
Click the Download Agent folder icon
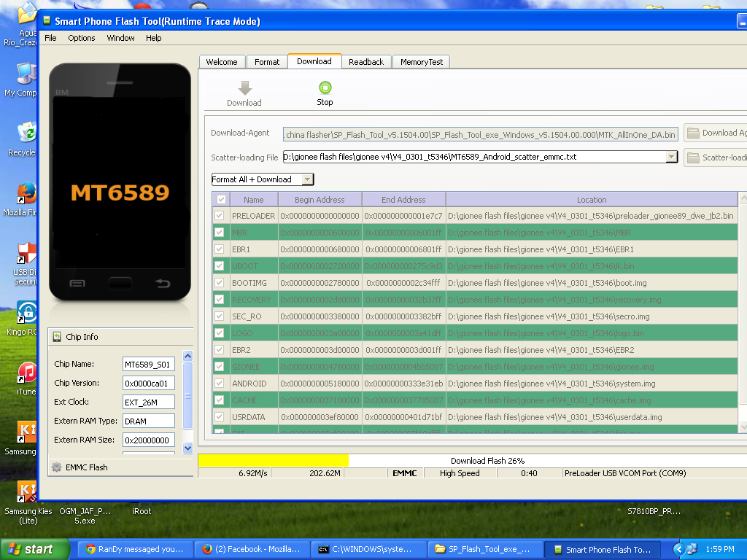point(693,133)
